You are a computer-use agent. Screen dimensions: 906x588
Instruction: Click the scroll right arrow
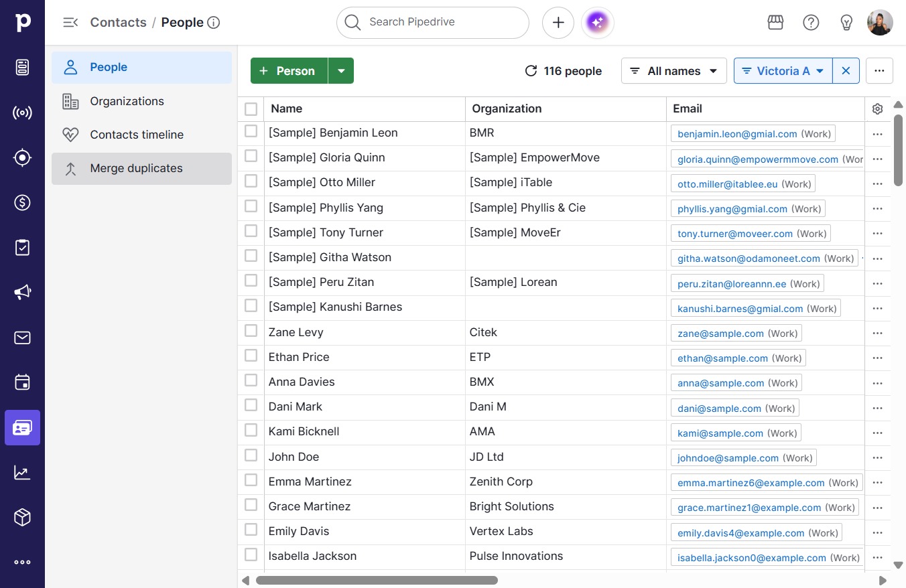883,581
